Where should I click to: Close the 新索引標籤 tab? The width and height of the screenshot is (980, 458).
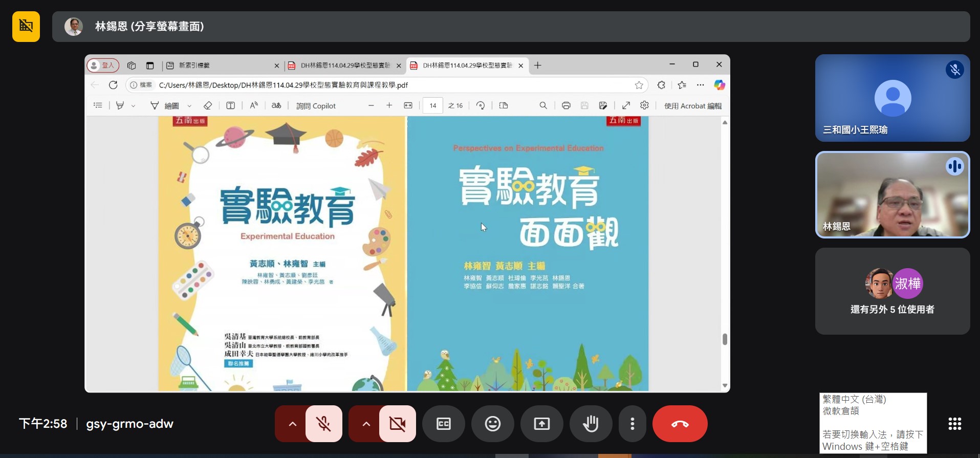pyautogui.click(x=277, y=66)
